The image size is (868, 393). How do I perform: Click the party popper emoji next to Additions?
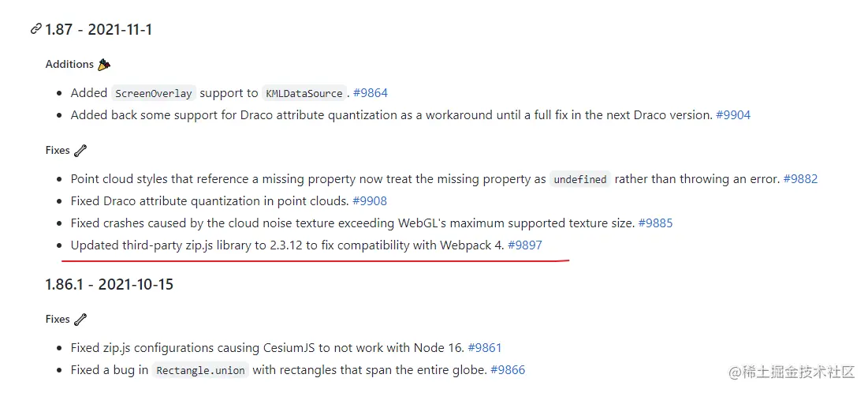coord(104,65)
